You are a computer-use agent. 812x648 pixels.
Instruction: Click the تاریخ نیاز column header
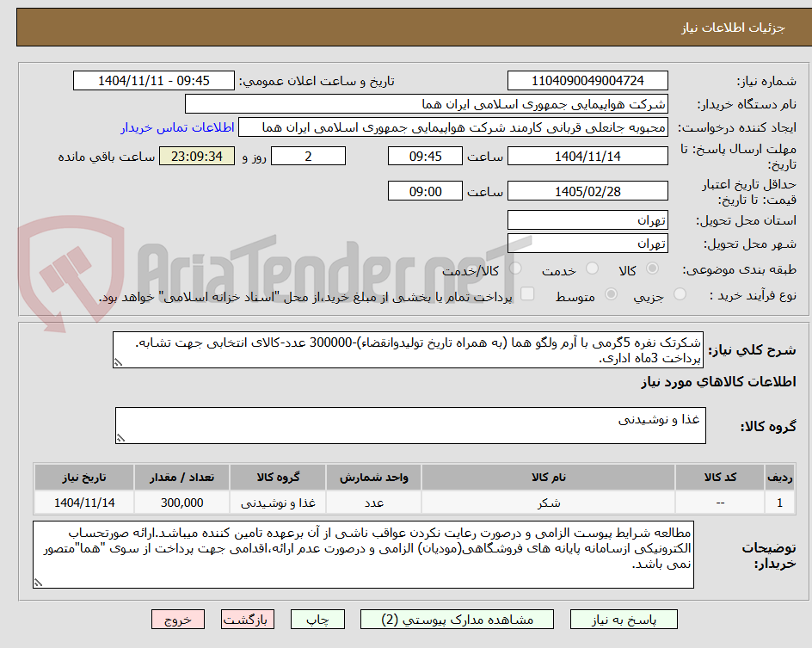point(84,477)
